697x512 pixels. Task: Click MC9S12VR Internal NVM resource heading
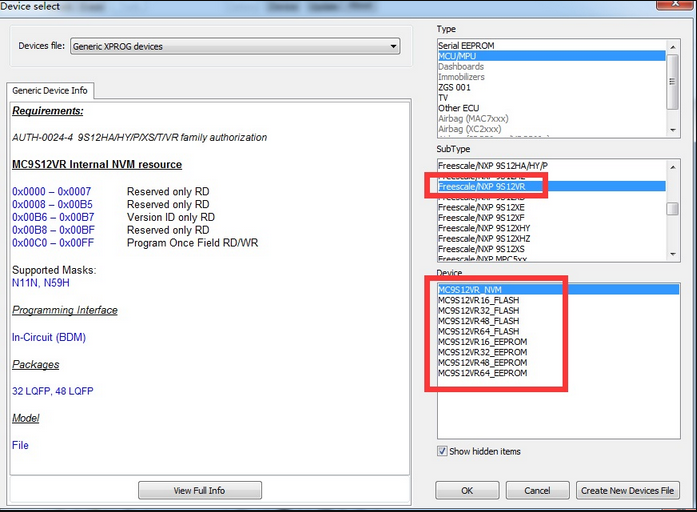click(97, 164)
